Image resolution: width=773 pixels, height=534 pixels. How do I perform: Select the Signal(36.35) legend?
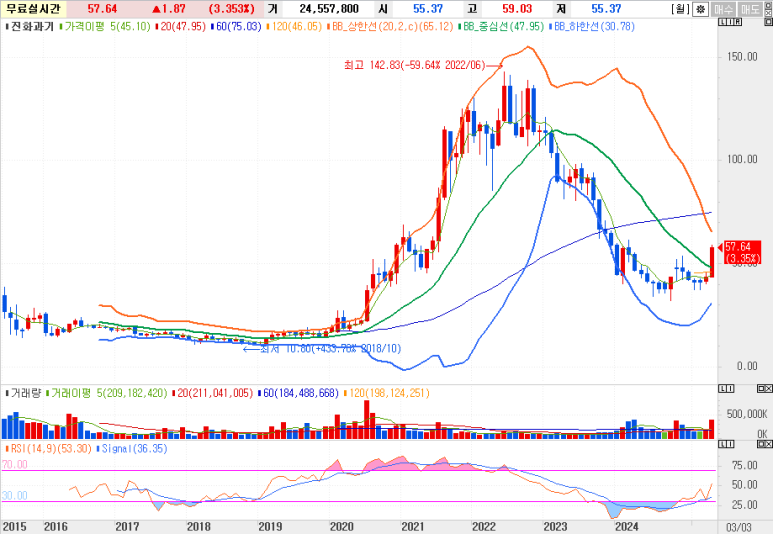click(135, 449)
